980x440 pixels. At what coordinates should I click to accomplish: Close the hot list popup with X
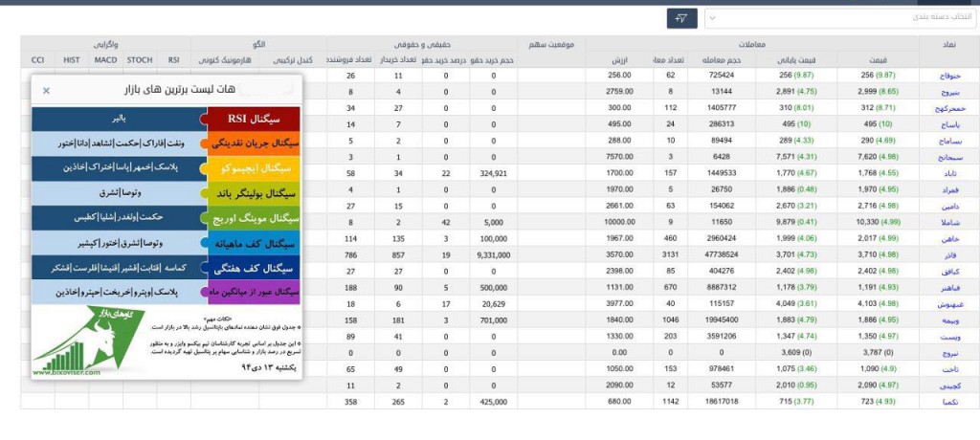(x=46, y=91)
